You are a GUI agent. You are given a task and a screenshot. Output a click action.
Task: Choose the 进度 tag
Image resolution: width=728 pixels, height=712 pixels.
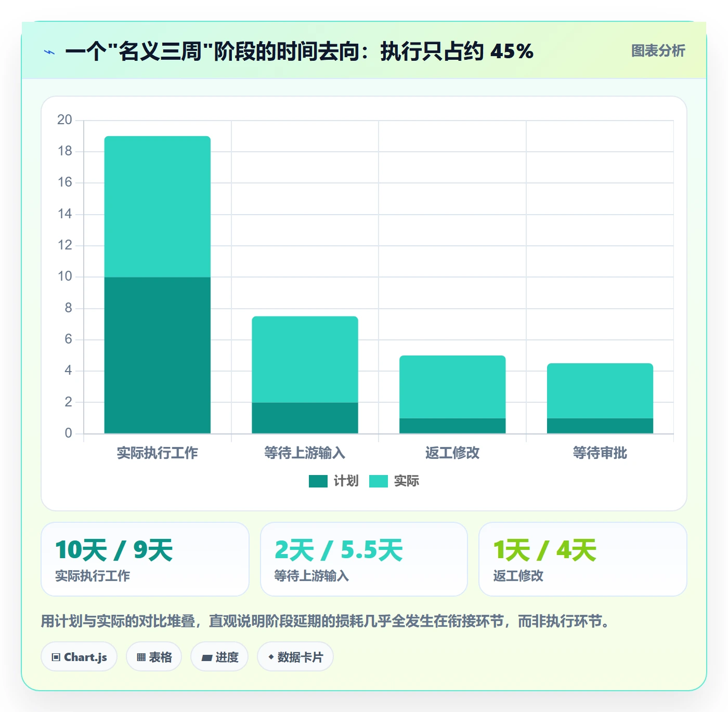pyautogui.click(x=219, y=657)
